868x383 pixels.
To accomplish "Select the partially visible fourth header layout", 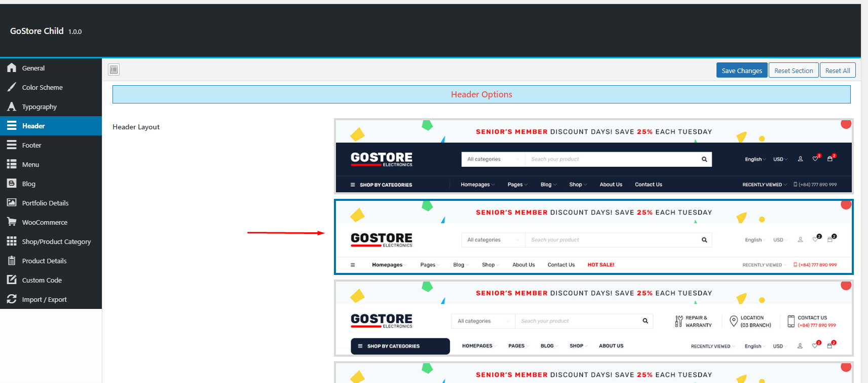I will (x=593, y=373).
